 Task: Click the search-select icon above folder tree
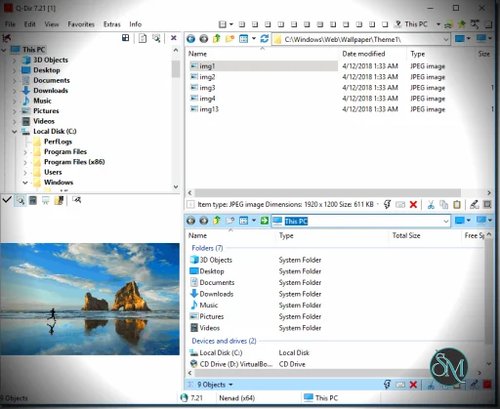[x=156, y=38]
